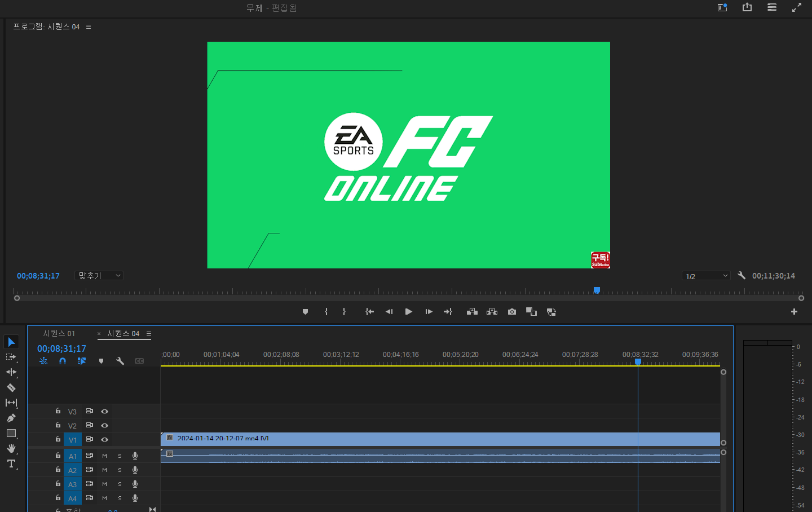This screenshot has height=512, width=812.
Task: Select the Hand tool
Action: click(x=11, y=448)
